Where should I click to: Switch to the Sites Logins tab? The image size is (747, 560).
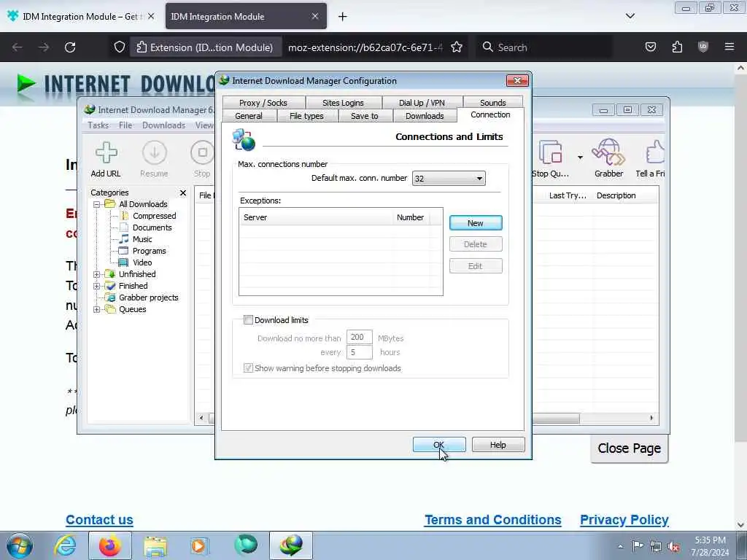tap(343, 103)
